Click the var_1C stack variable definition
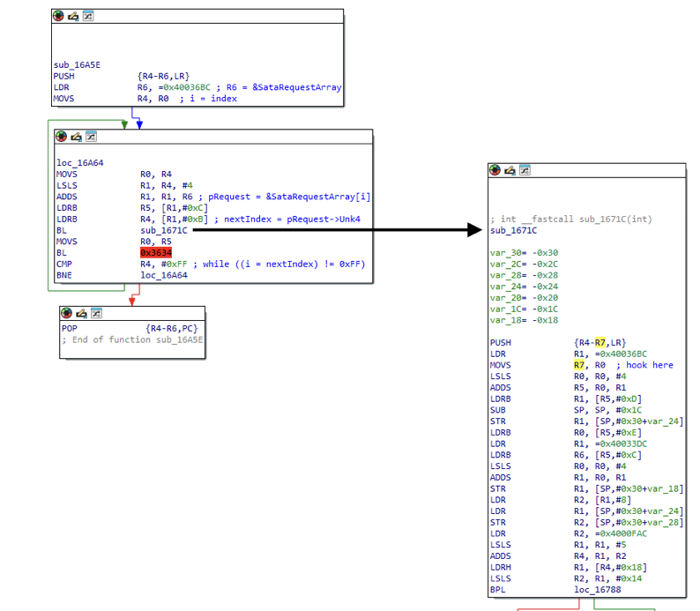Viewport: 700px width, 611px height. click(x=524, y=309)
